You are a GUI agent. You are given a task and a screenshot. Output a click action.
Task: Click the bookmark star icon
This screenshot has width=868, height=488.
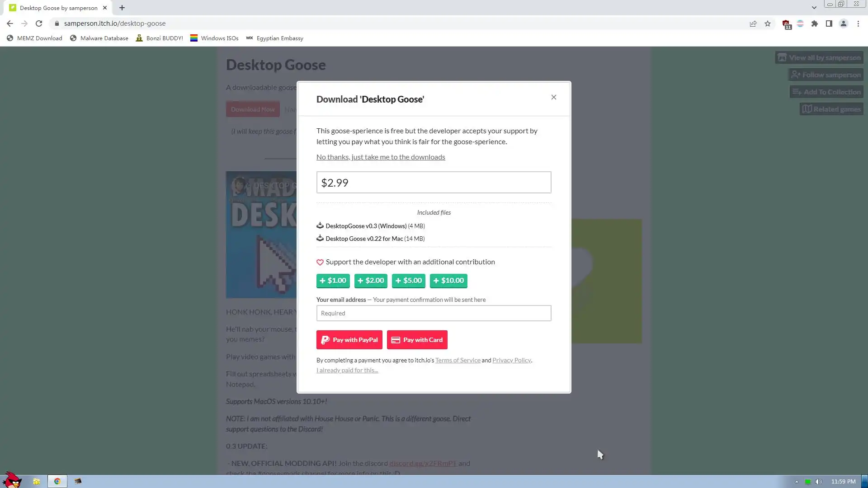pos(768,23)
